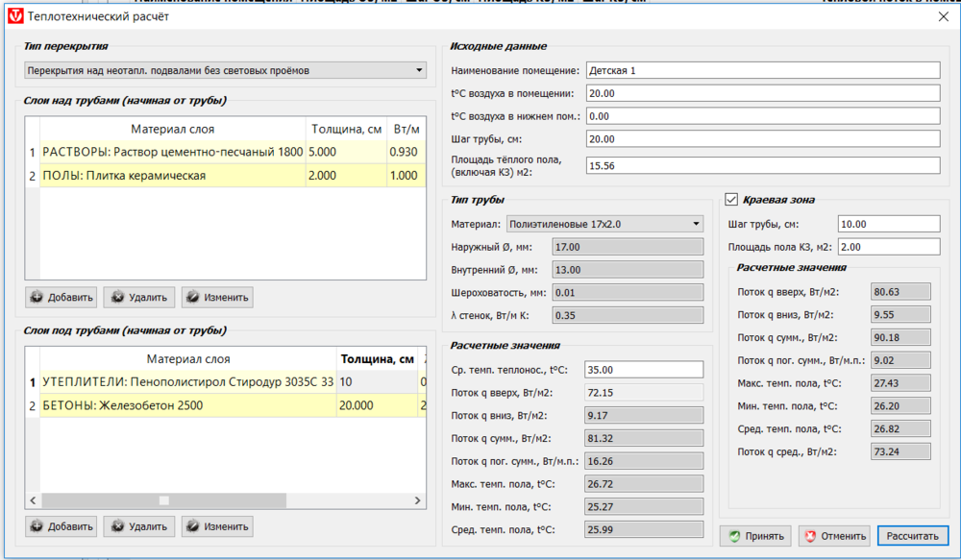Click the gear icon on lower Удалить button
The image size is (961, 560).
pos(117,526)
